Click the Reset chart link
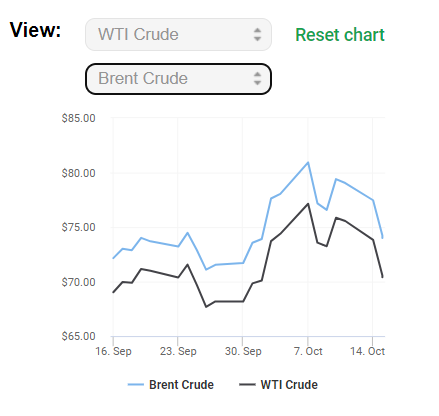 point(340,35)
